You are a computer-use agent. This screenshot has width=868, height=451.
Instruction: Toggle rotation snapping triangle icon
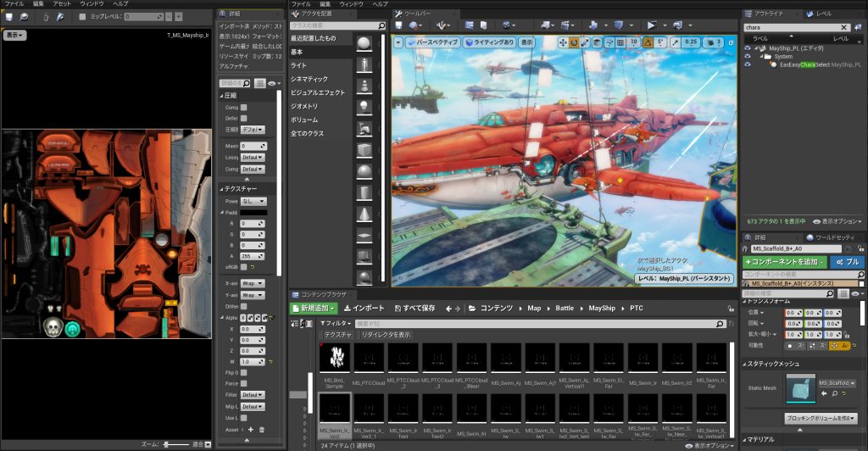click(648, 42)
